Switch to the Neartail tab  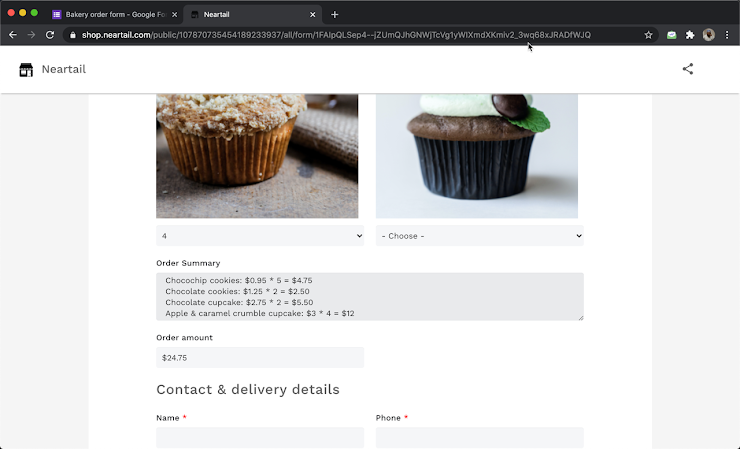pyautogui.click(x=252, y=15)
